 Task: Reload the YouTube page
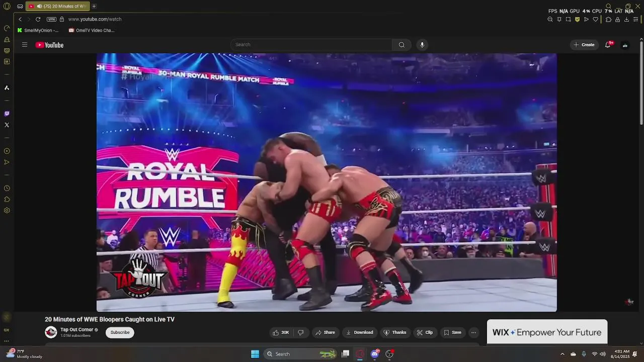[38, 19]
